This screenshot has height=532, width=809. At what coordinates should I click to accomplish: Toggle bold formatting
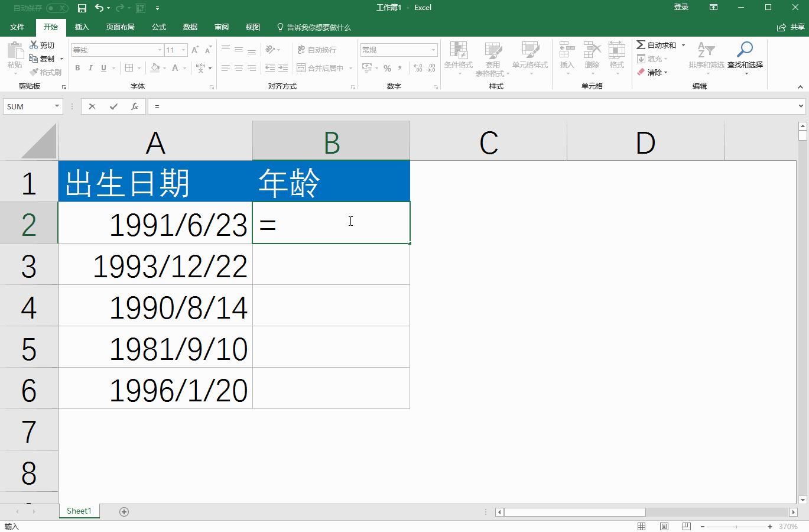pyautogui.click(x=77, y=68)
